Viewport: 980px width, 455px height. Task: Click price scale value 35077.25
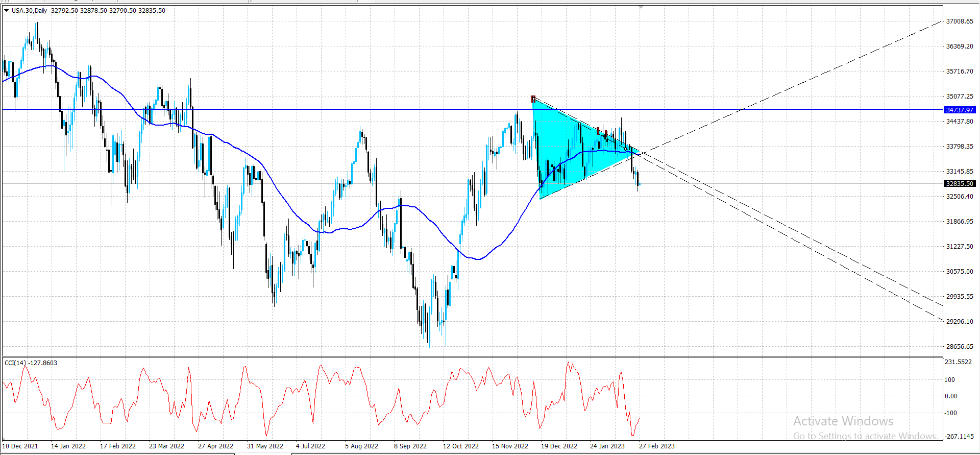tap(960, 97)
